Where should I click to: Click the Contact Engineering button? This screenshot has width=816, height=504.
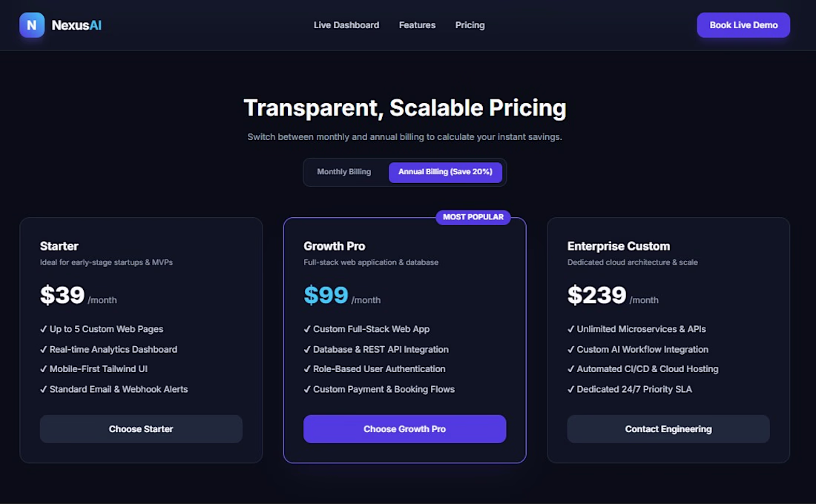click(x=668, y=428)
